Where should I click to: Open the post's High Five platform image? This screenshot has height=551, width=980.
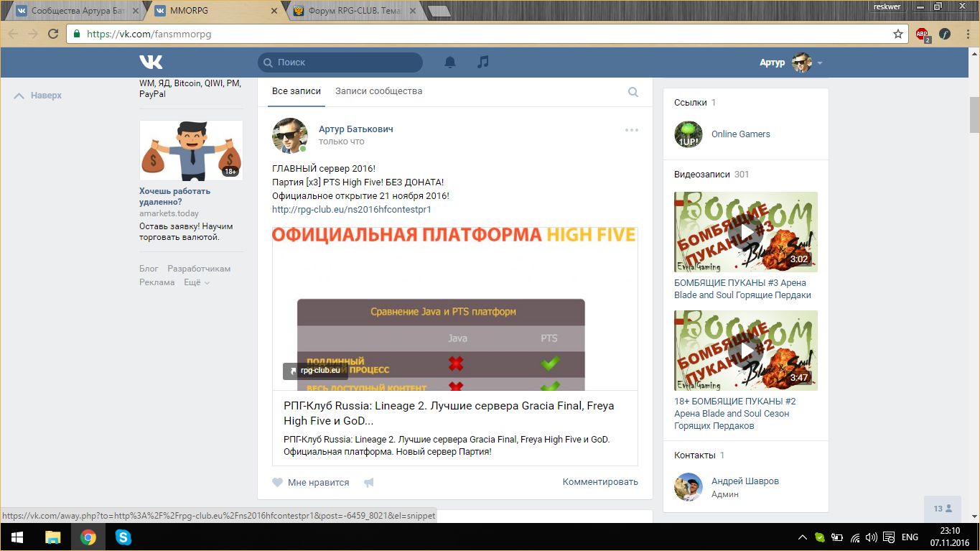[455, 309]
